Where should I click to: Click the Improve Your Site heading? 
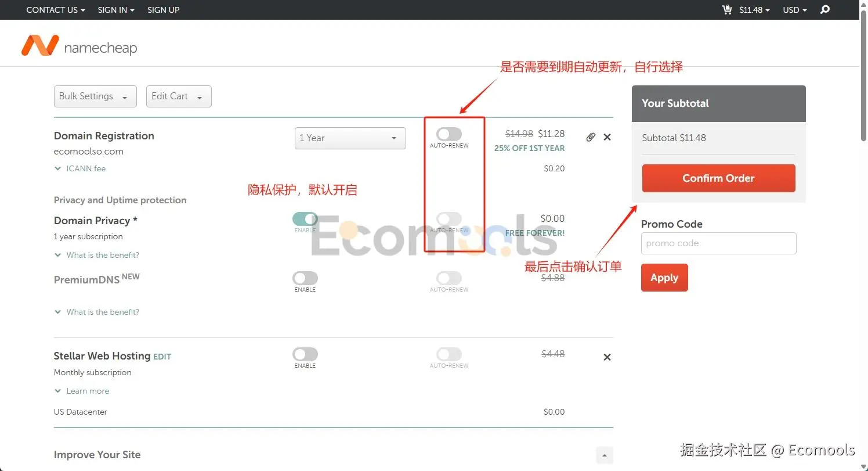[97, 455]
